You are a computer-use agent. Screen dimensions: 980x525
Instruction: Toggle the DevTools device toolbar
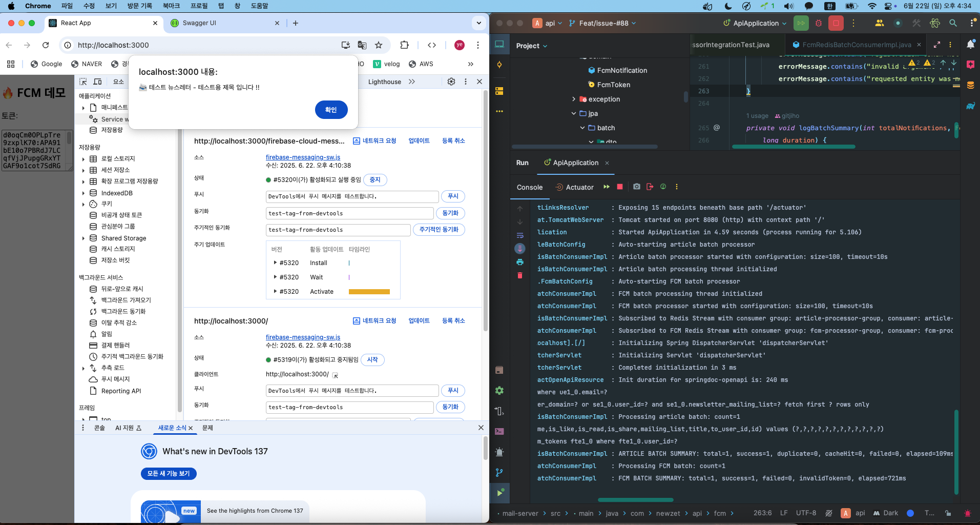tap(97, 82)
